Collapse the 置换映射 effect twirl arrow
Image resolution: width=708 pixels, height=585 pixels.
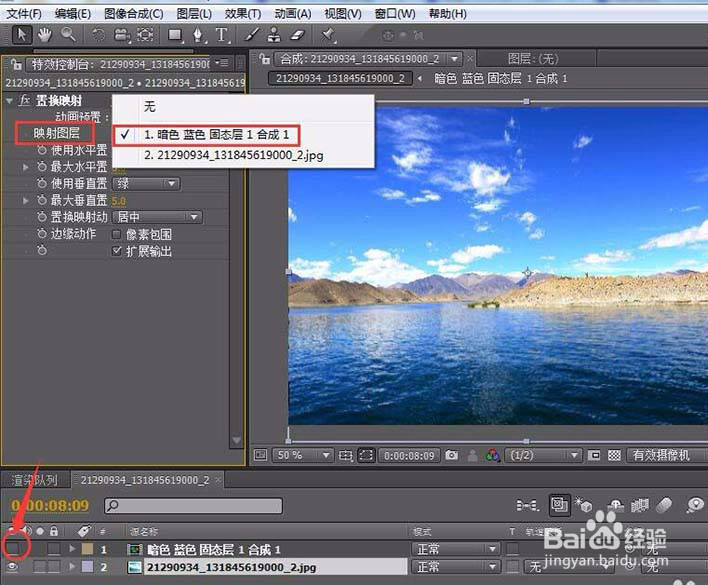(x=9, y=101)
